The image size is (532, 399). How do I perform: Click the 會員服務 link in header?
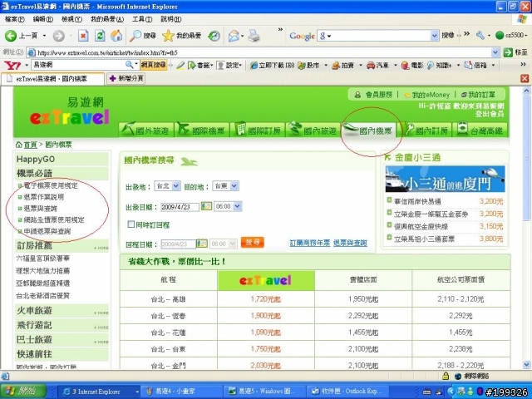(379, 95)
